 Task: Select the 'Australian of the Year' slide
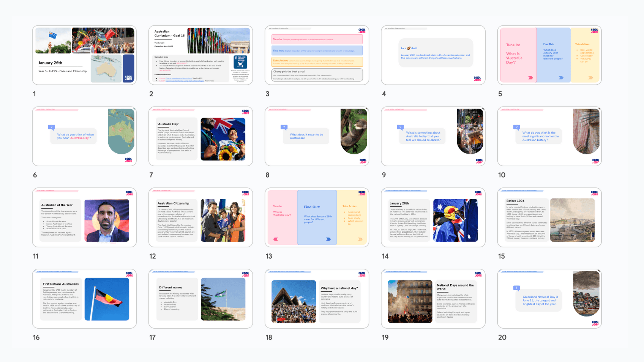(84, 217)
